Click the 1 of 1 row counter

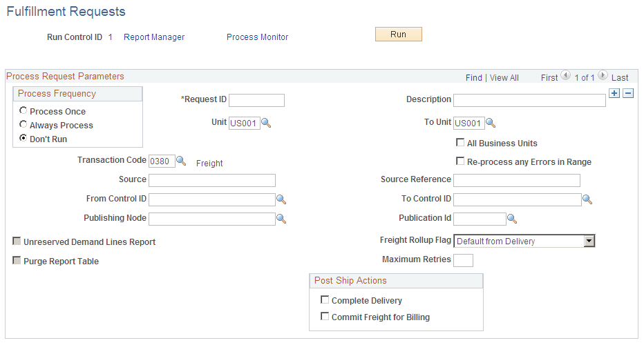[x=584, y=78]
